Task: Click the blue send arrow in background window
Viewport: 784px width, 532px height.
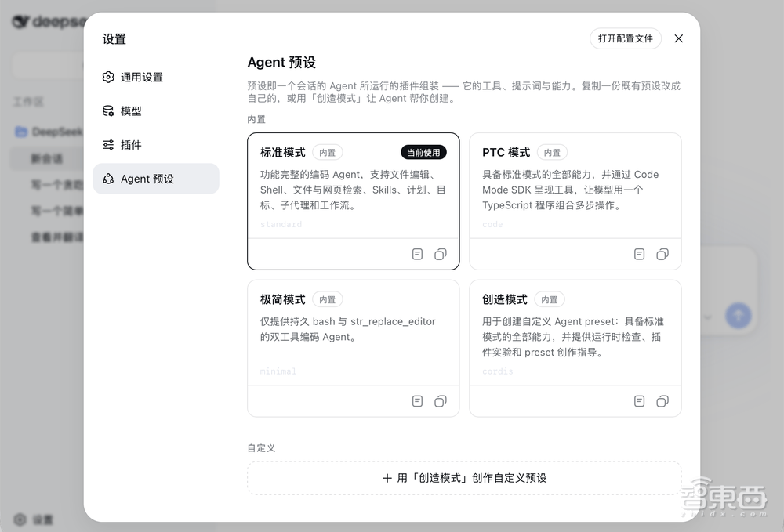Action: tap(738, 316)
